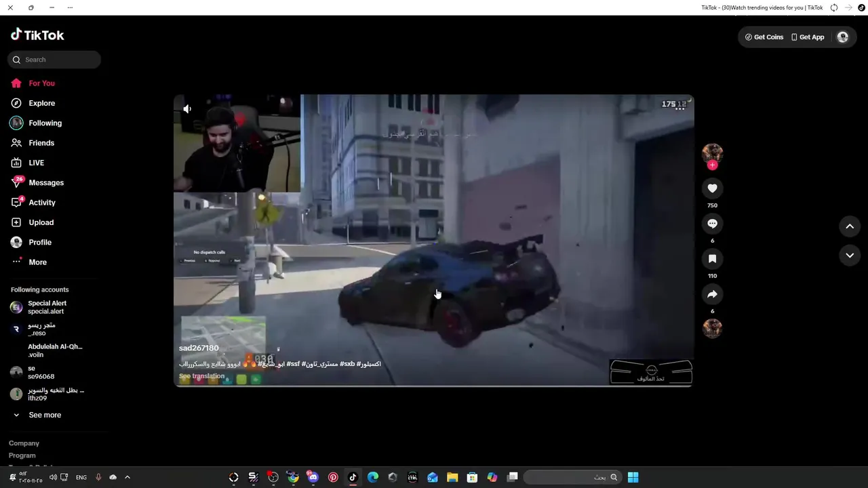Click the taskbar search box
The width and height of the screenshot is (868, 488).
(x=573, y=477)
